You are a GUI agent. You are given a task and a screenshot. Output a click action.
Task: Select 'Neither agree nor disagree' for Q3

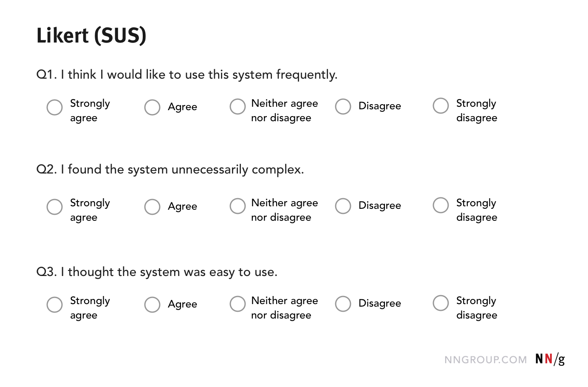click(x=237, y=304)
